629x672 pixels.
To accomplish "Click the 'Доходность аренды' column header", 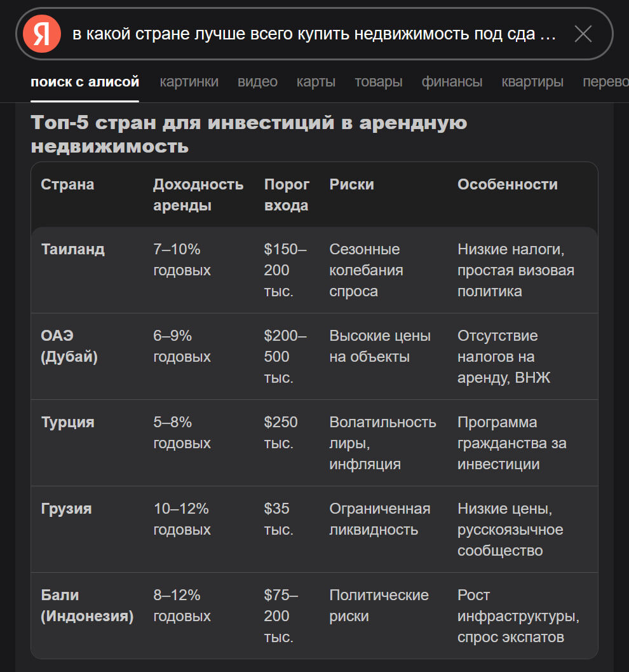I will coord(198,195).
